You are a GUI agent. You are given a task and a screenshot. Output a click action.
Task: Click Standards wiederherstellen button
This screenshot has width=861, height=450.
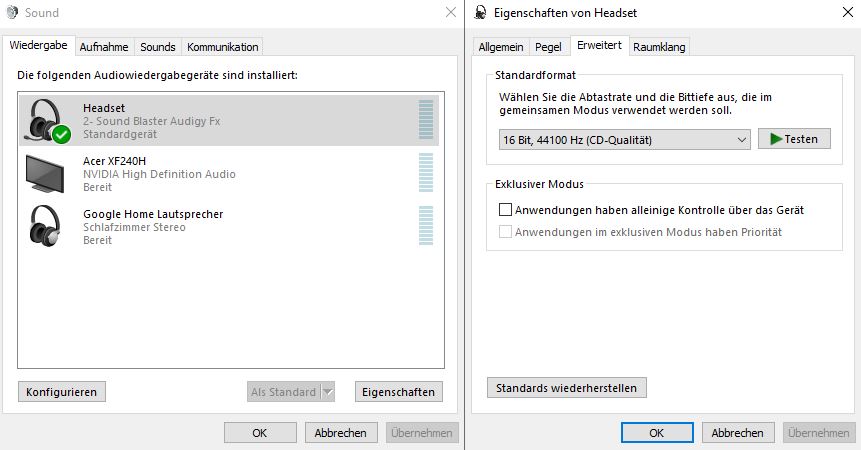pos(567,387)
